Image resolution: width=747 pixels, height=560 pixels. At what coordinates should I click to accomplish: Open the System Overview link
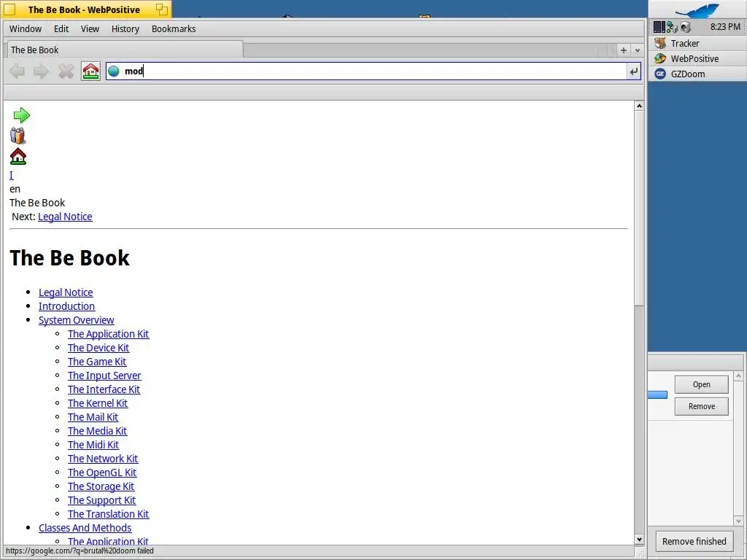tap(76, 320)
